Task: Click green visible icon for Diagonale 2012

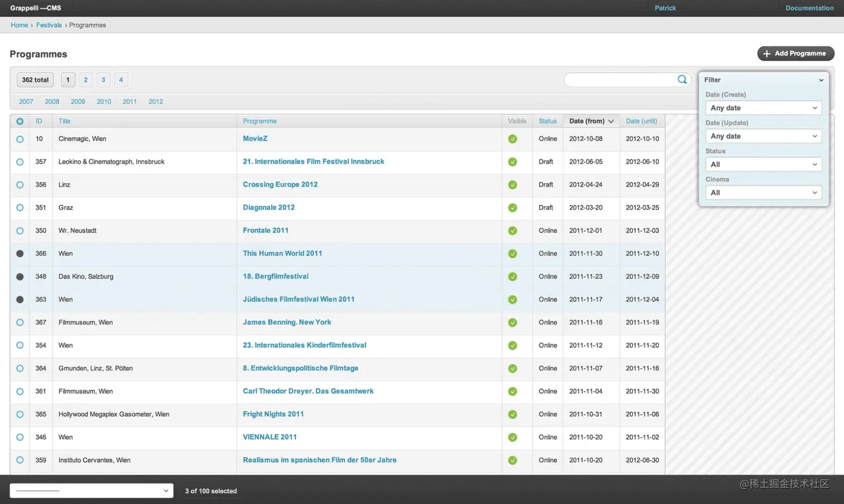Action: pos(512,208)
